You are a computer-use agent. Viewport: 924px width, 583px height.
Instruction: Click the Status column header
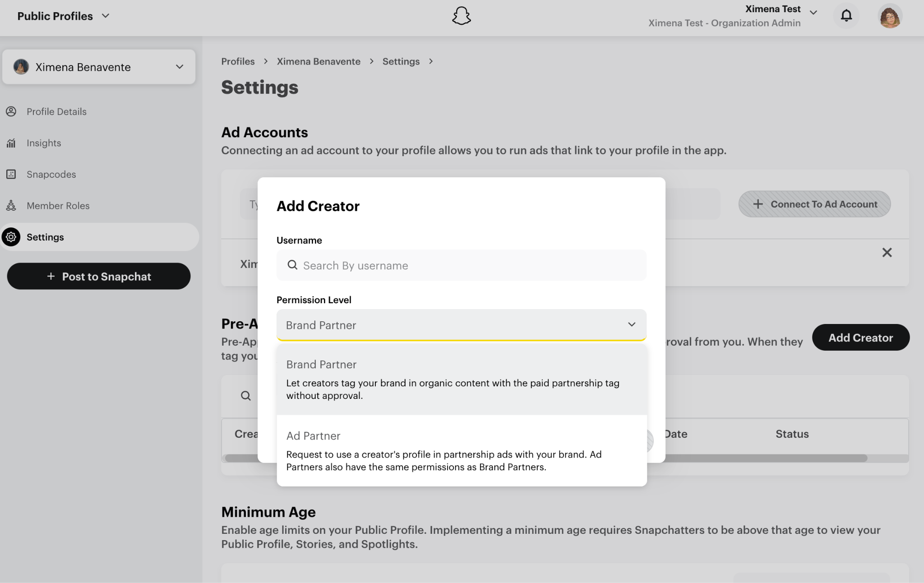click(x=792, y=434)
